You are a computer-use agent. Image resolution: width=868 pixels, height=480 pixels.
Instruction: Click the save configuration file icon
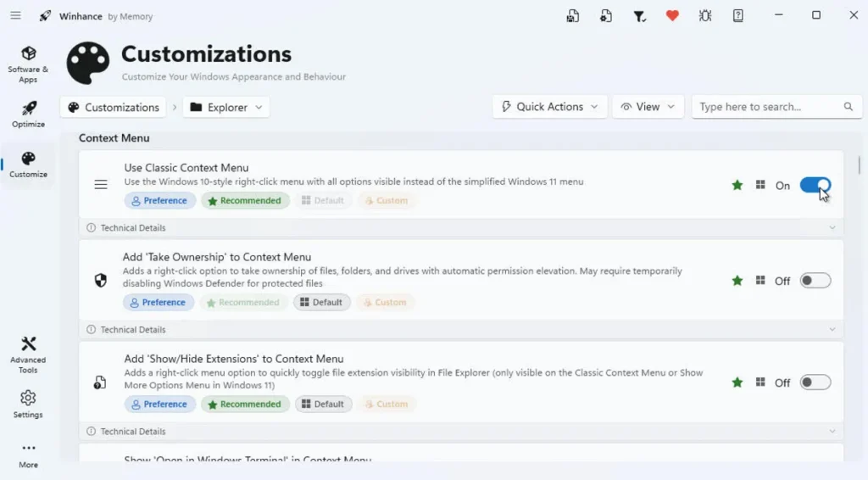point(574,16)
